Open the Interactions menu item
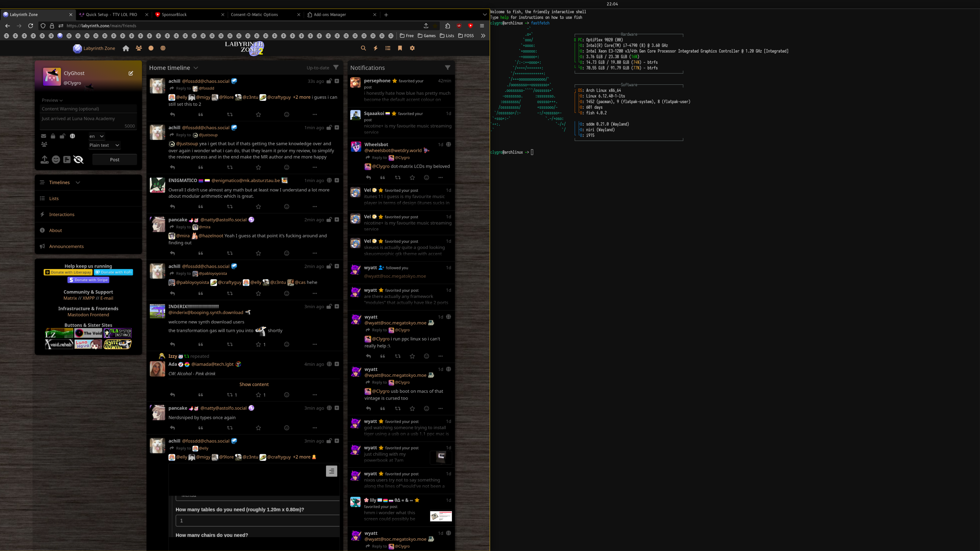This screenshot has height=551, width=980. coord(62,215)
